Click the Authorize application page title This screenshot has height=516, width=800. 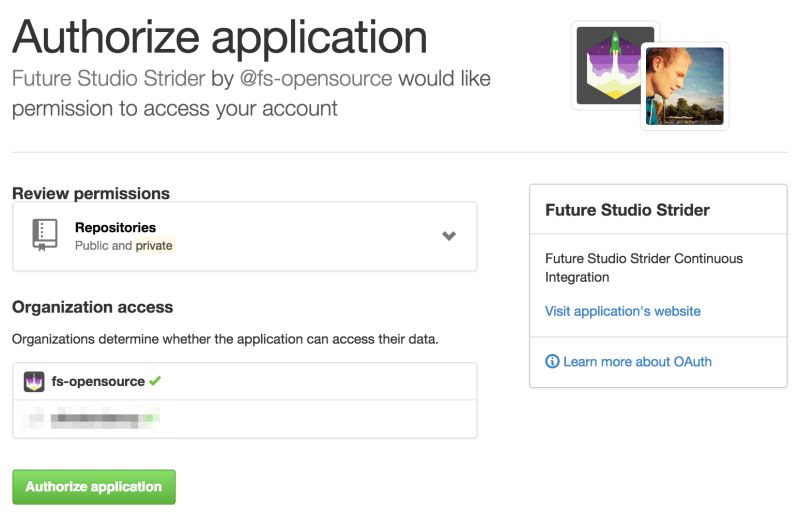point(220,38)
